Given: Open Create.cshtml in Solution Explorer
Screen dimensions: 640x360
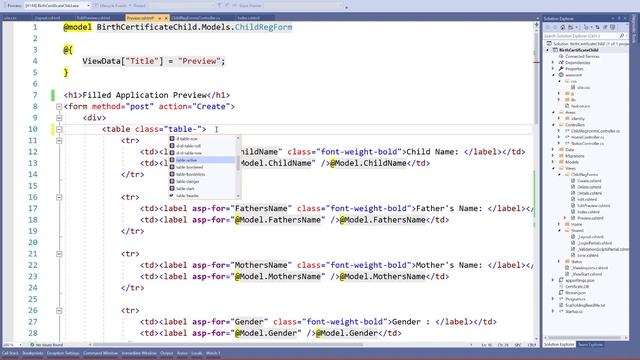Looking at the screenshot, I should tap(589, 181).
